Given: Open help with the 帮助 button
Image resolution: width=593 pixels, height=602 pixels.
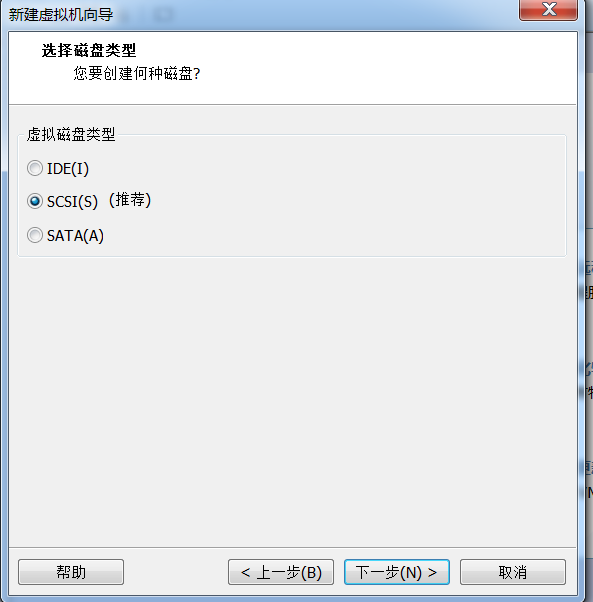Looking at the screenshot, I should pyautogui.click(x=71, y=572).
